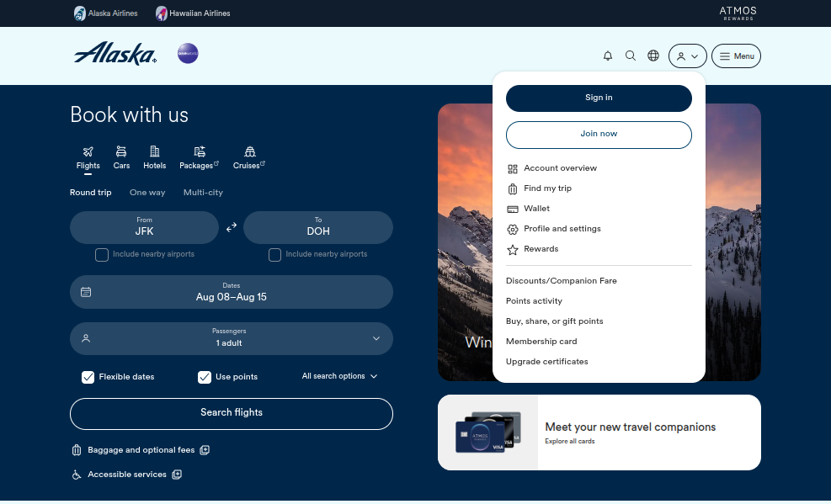Click the card icon next to Wallet
The height and width of the screenshot is (504, 831).
click(513, 210)
